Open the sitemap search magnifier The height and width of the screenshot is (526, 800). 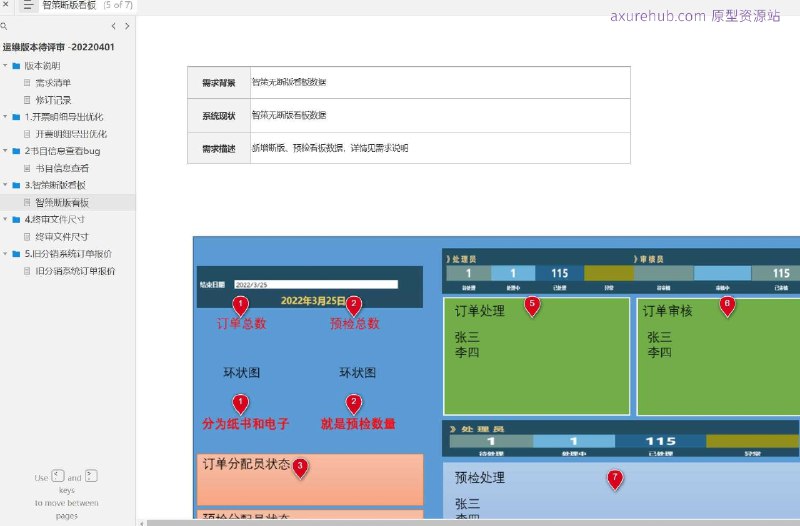(4, 26)
